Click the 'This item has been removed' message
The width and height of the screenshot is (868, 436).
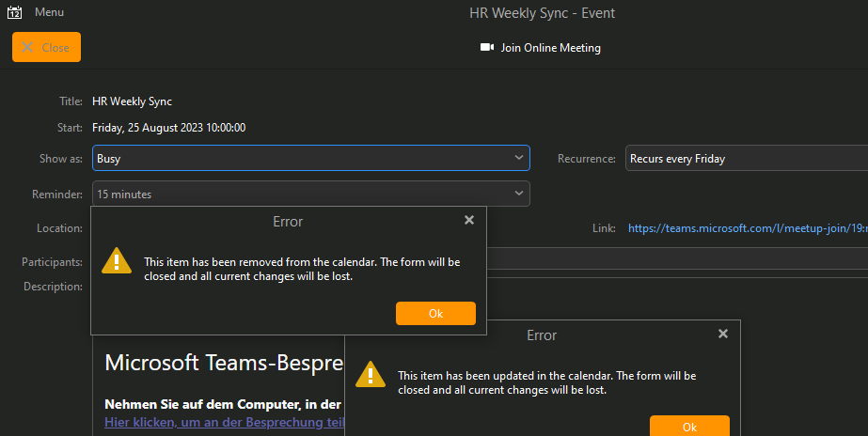[302, 269]
